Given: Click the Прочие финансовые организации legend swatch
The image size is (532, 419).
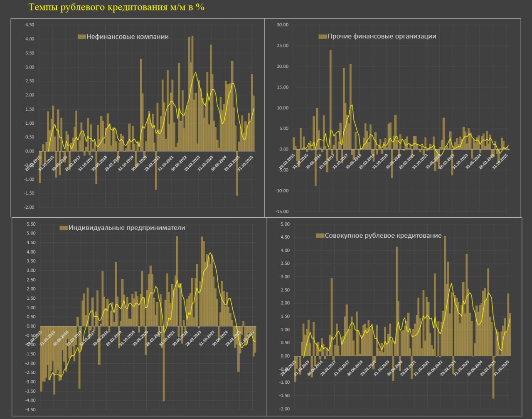Looking at the screenshot, I should (323, 37).
